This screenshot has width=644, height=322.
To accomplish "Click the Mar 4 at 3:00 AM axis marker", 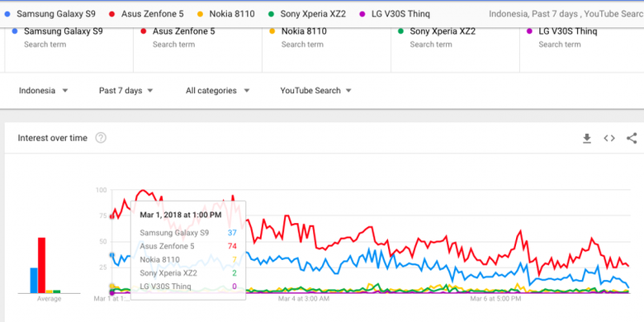I will tap(304, 299).
